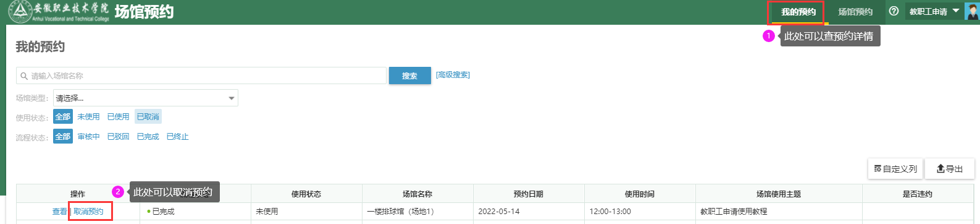Select 审核中 process status filter

pos(88,136)
